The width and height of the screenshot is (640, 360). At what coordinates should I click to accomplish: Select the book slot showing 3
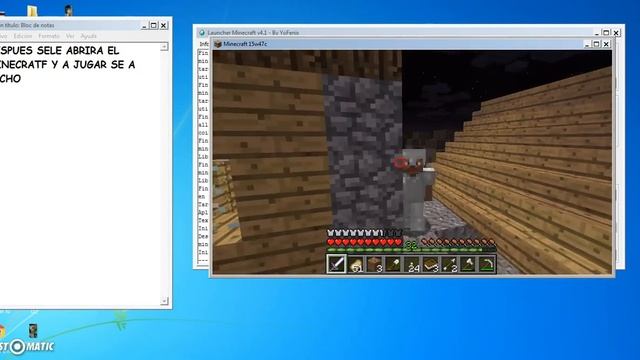431,264
